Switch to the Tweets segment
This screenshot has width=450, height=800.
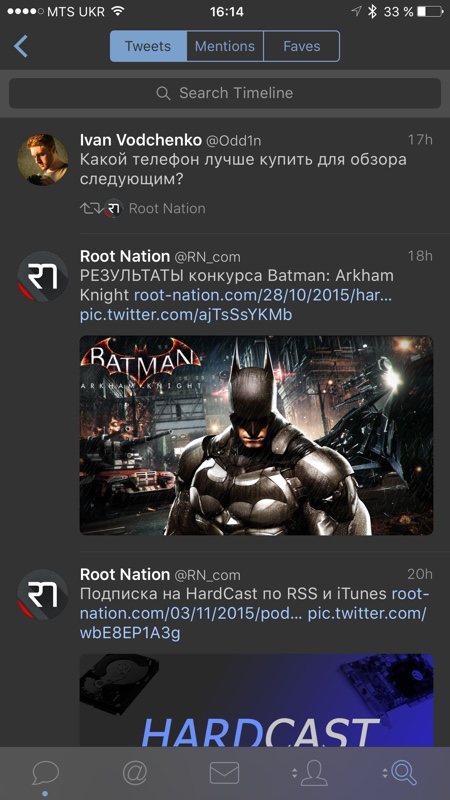pos(148,46)
